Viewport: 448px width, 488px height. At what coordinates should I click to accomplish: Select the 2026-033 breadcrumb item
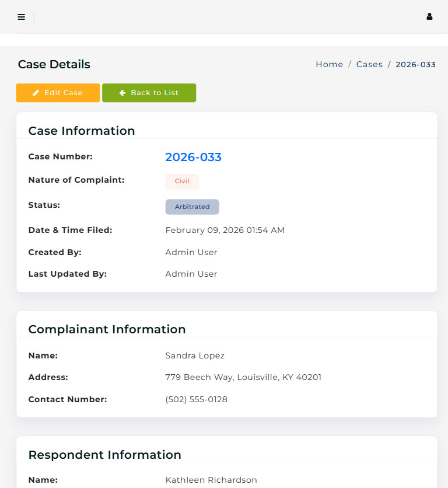415,64
